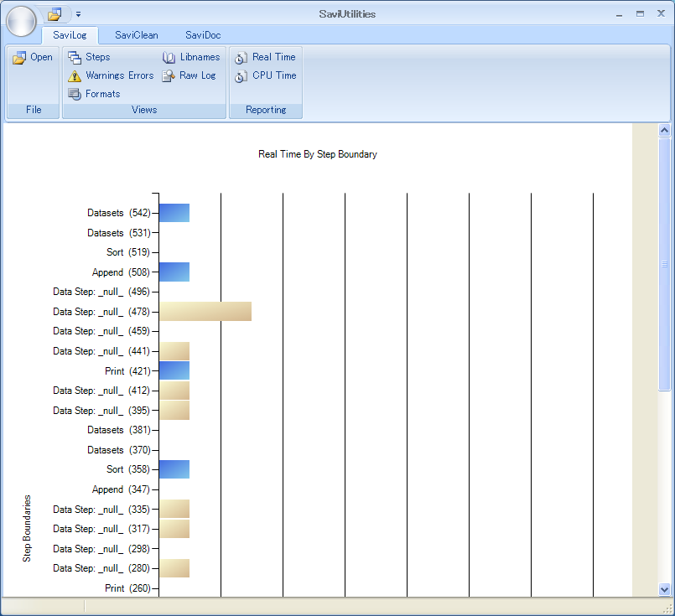
Task: Click the Data Step _null_ (412) bar
Action: coord(174,391)
